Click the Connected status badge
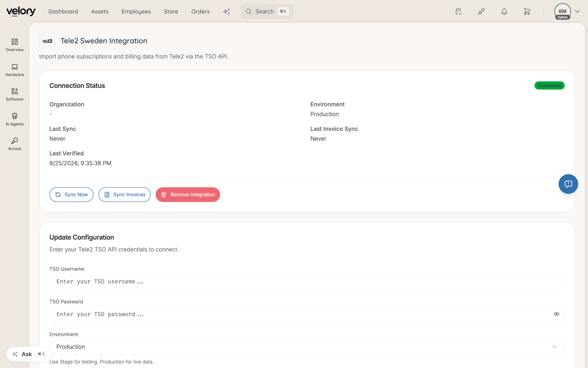The width and height of the screenshot is (588, 368). 550,85
